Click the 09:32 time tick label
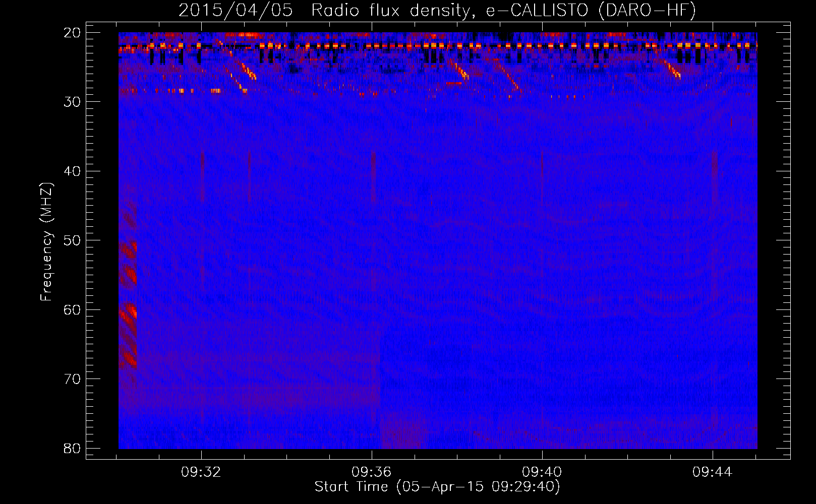The width and height of the screenshot is (816, 504). (201, 472)
